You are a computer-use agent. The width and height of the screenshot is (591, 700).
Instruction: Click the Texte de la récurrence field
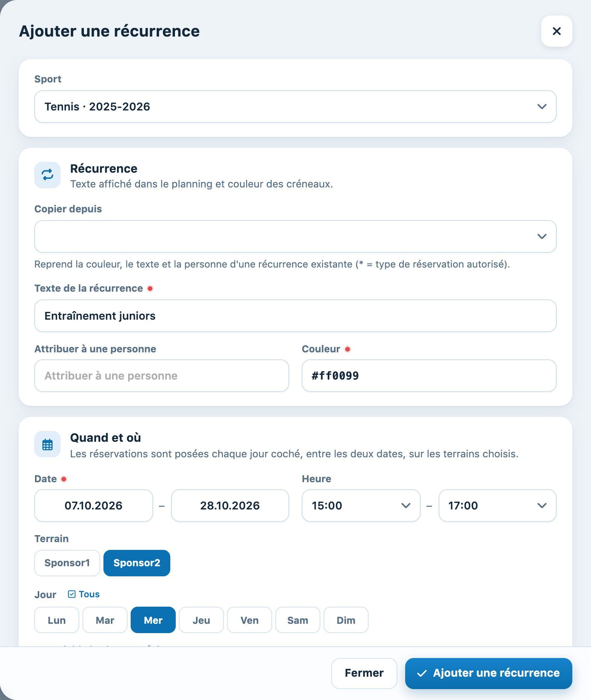tap(295, 316)
